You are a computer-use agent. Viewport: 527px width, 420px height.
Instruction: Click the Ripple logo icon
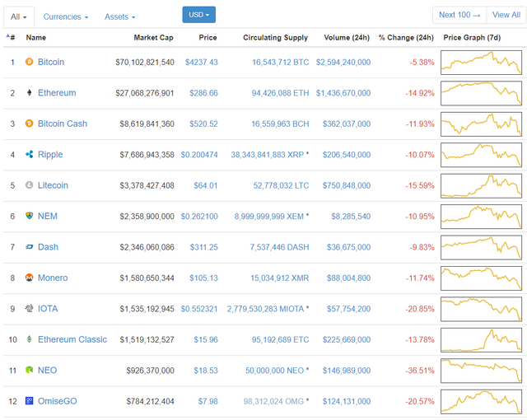point(30,154)
